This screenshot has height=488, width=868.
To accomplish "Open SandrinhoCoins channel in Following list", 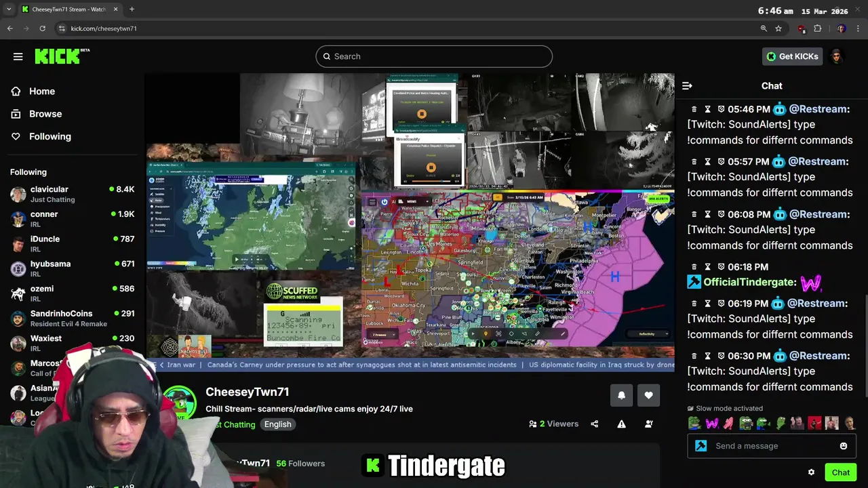I will point(73,319).
